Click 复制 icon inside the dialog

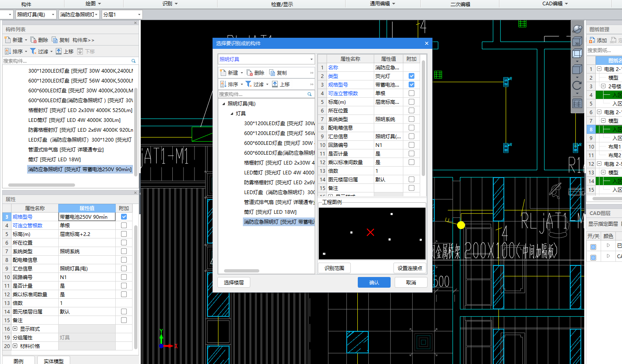point(272,73)
